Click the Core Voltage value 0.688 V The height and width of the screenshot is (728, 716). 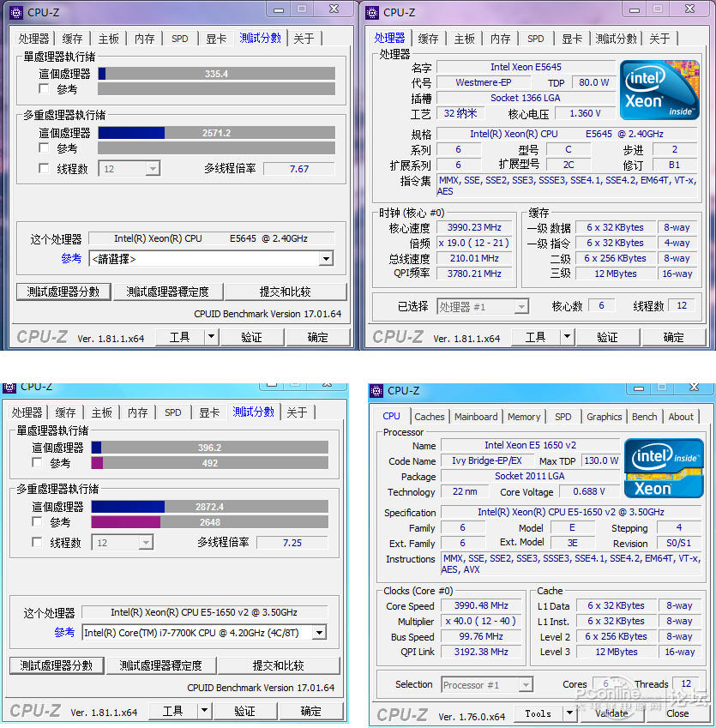click(589, 491)
